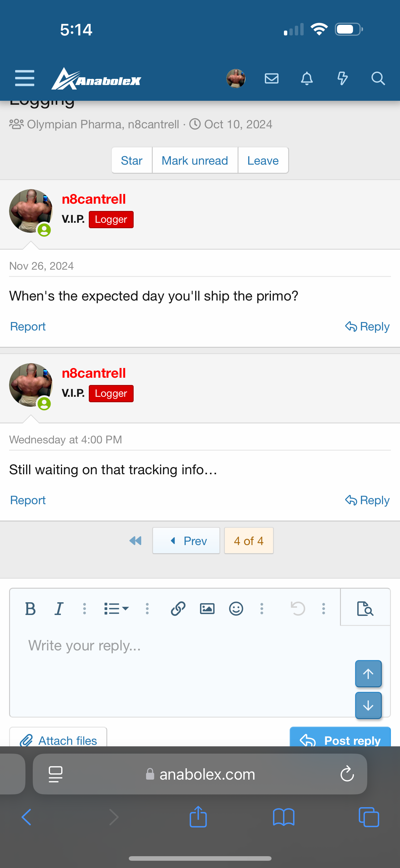Tap the lightning bolt what's new icon
Screen dimensions: 400x868
pyautogui.click(x=342, y=78)
